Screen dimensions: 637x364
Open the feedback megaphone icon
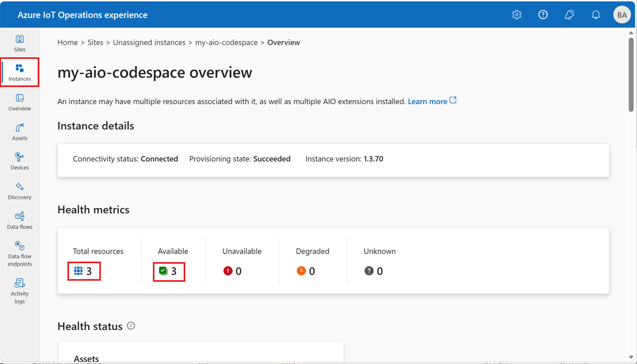point(570,15)
